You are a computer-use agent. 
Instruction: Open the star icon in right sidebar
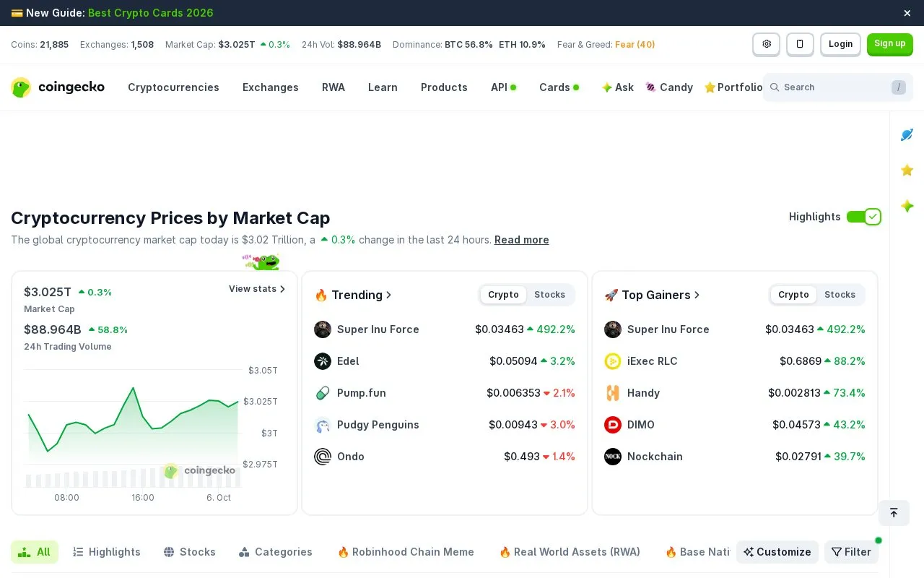tap(907, 170)
